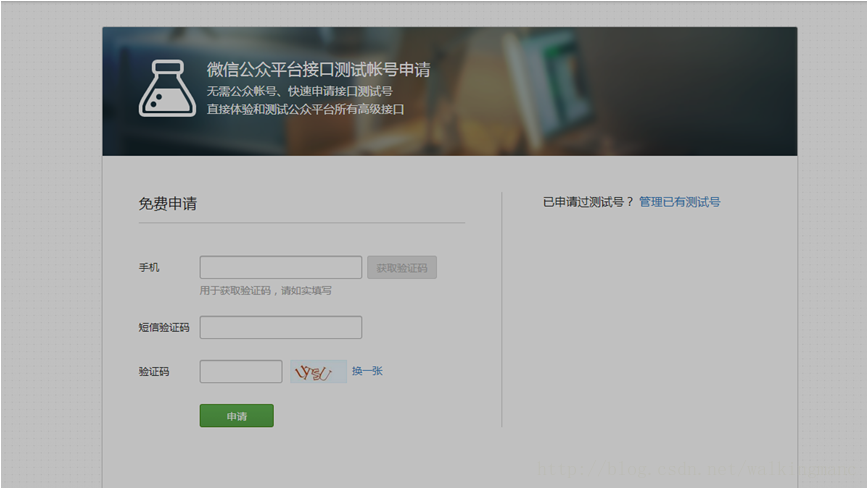Click the 手机 field label
868x489 pixels.
tap(149, 267)
